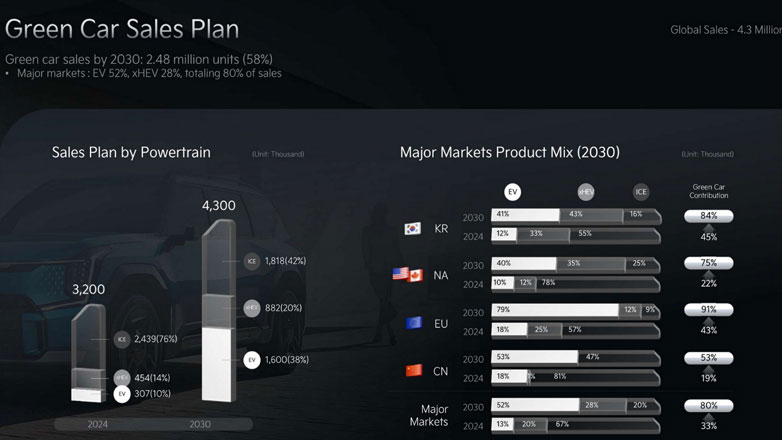Click the South Korea flag icon
Screen dimensions: 782x440
tap(411, 228)
